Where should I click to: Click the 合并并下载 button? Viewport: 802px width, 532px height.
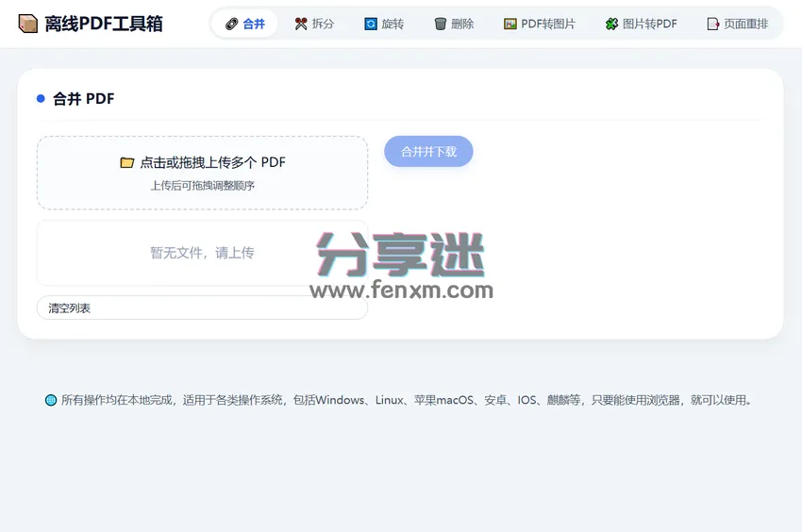(428, 152)
